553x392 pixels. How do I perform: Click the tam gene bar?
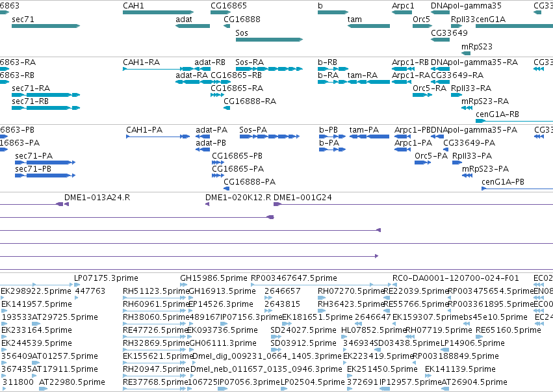(368, 26)
